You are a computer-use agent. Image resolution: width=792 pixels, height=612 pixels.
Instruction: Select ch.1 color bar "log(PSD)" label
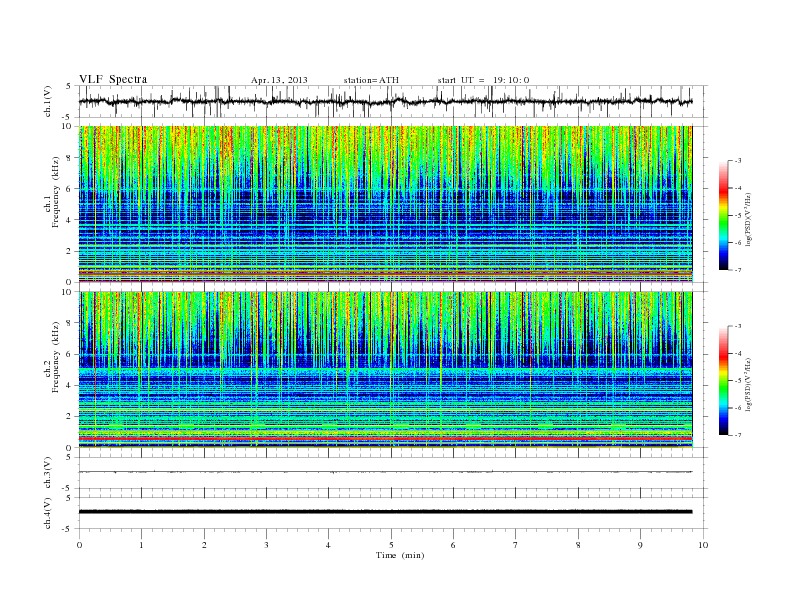749,220
